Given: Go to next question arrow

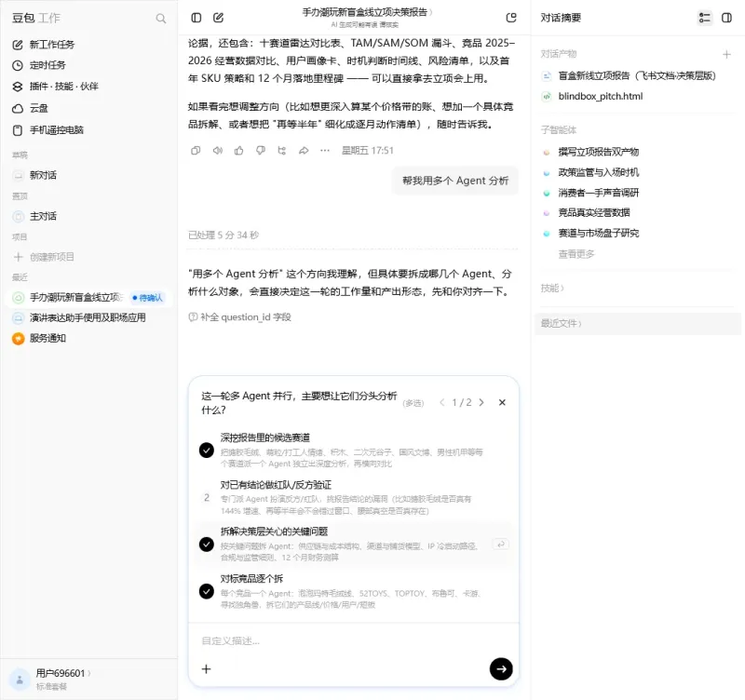Looking at the screenshot, I should click(481, 402).
